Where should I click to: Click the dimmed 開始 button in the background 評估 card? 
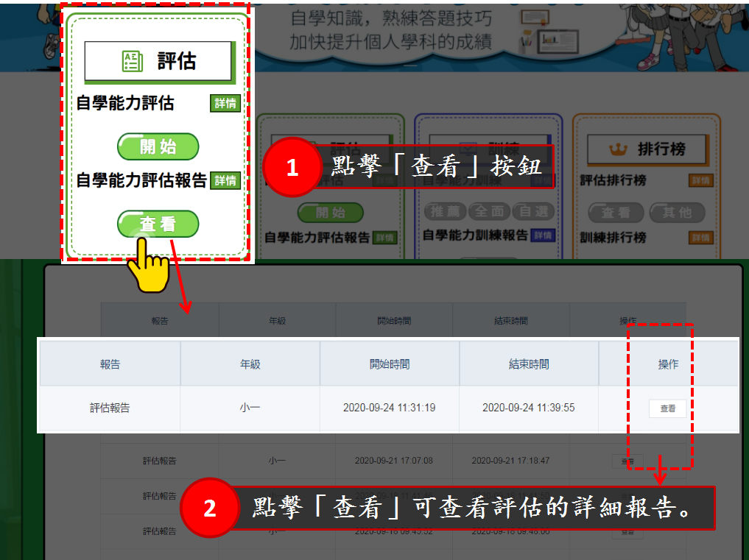331,213
